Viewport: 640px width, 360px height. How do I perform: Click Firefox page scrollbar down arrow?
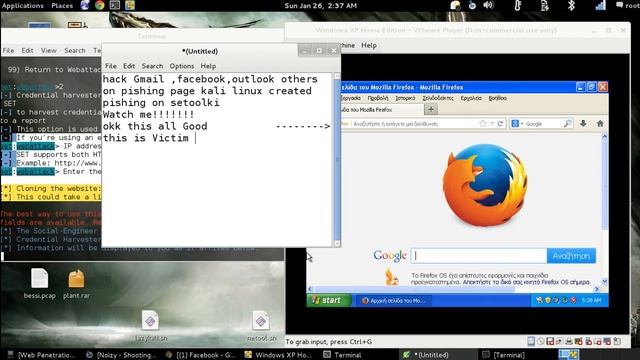tap(604, 281)
